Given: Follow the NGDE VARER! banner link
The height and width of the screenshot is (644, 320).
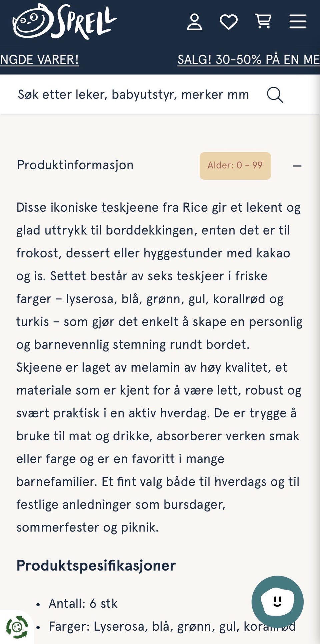Looking at the screenshot, I should 39,60.
